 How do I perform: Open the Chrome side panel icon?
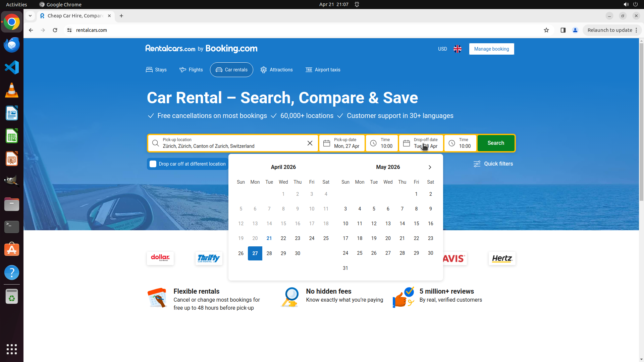point(563,30)
